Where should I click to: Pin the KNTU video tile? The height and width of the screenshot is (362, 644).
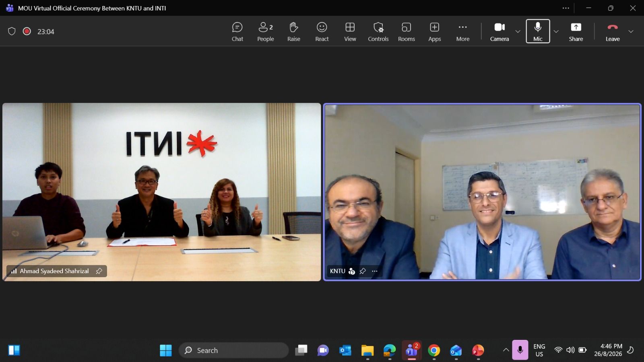pyautogui.click(x=363, y=271)
